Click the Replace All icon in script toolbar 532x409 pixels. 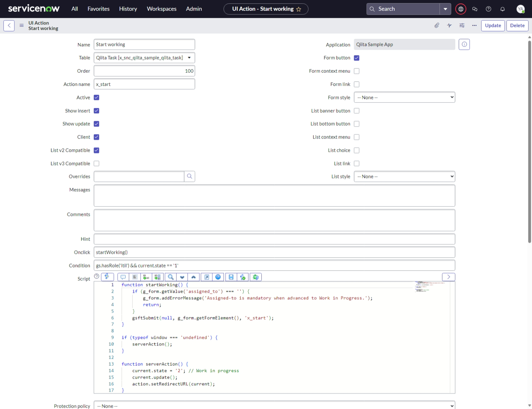(x=157, y=277)
